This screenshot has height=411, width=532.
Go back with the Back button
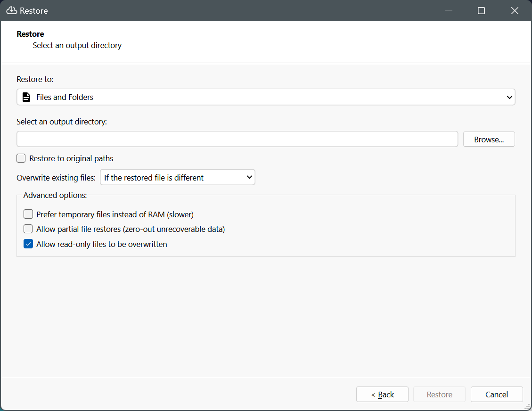[382, 395]
